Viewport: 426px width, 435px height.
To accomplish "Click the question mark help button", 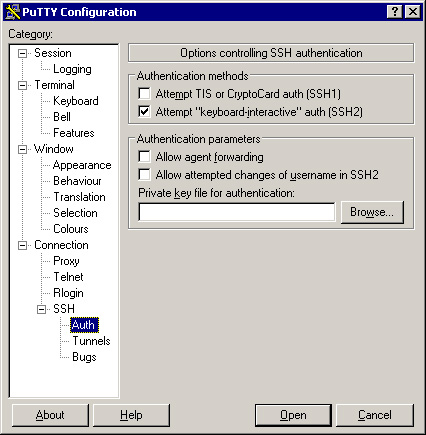I will 395,12.
